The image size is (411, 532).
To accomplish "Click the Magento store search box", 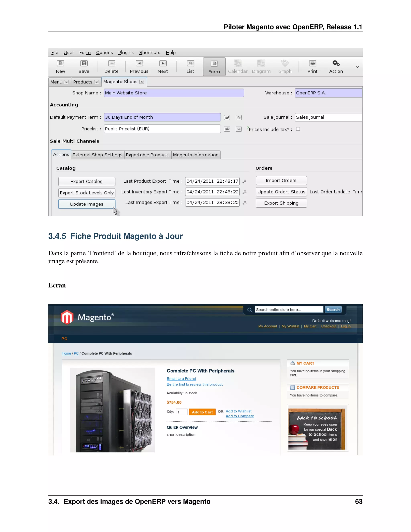I will click(289, 310).
